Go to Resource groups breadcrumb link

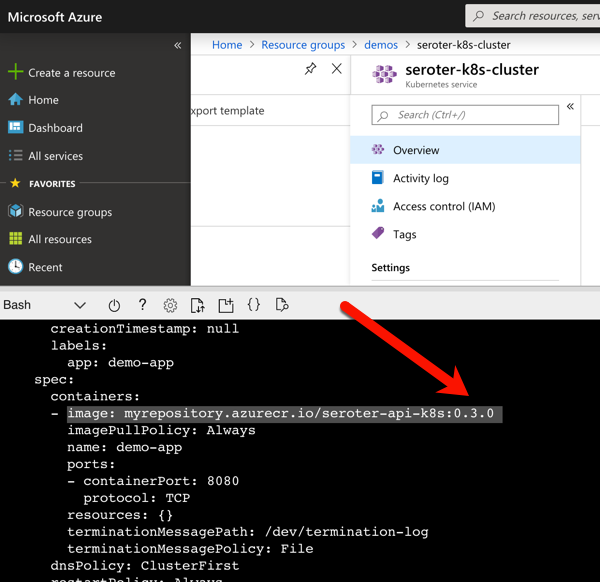[x=303, y=45]
